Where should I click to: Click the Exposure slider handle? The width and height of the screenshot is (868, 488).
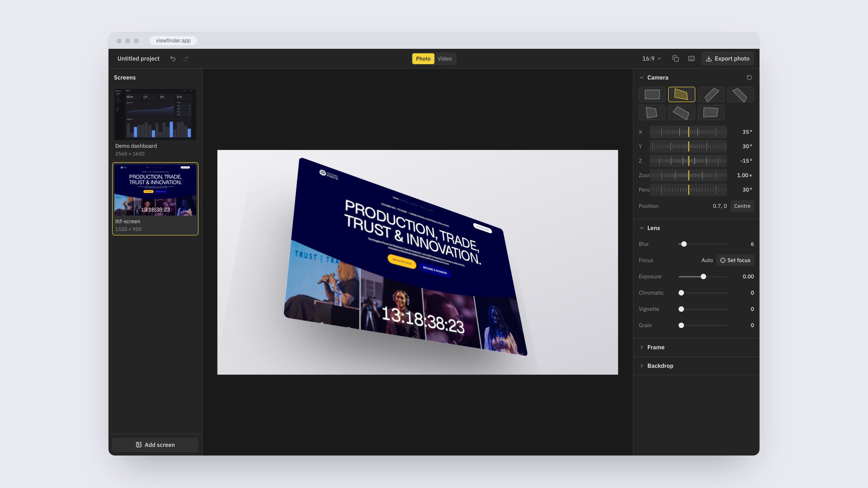click(x=703, y=277)
